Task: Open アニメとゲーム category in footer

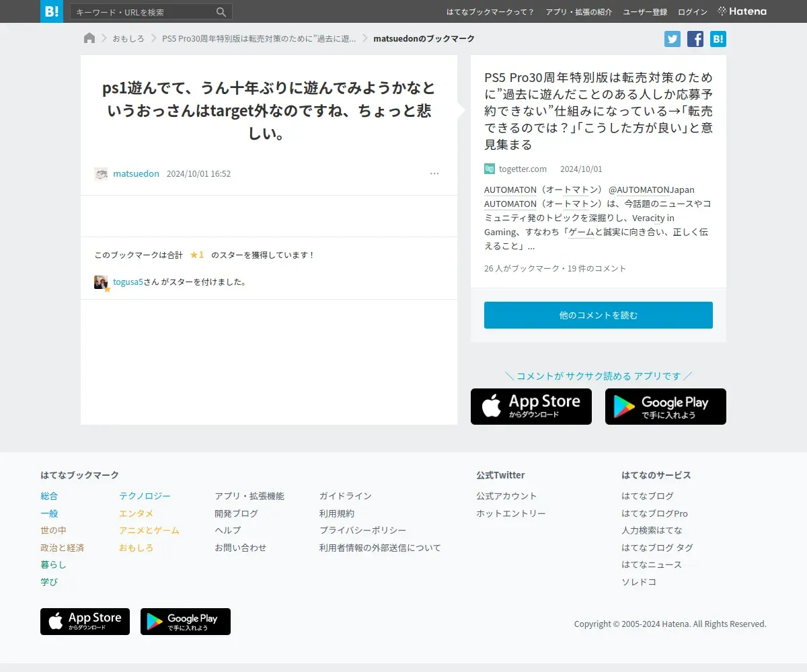Action: click(x=149, y=531)
